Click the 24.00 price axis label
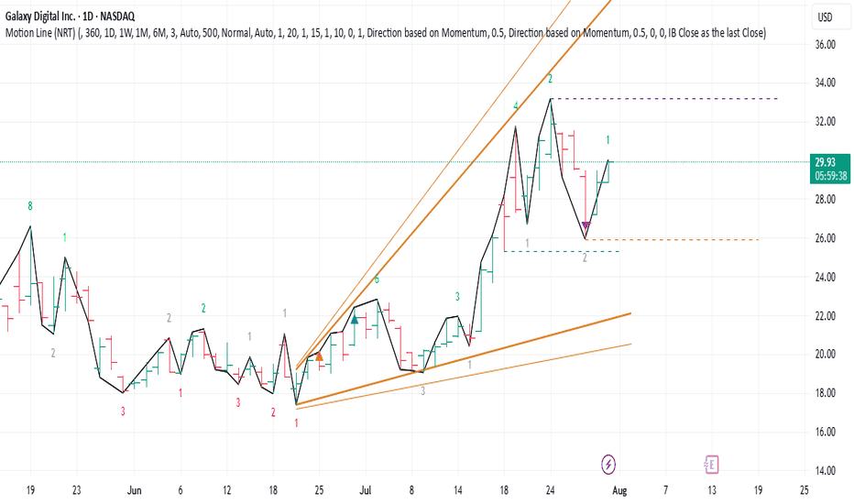 point(825,278)
